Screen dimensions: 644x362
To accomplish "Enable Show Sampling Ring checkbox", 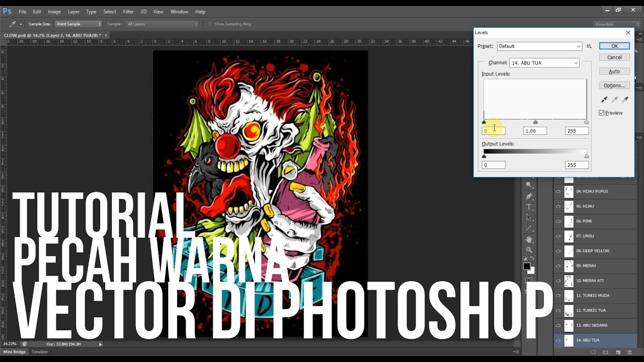I will pos(210,24).
